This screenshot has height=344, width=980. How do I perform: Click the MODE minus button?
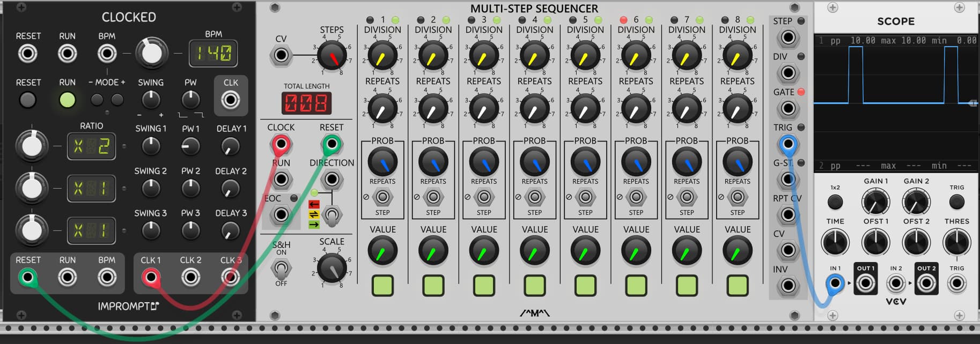97,100
